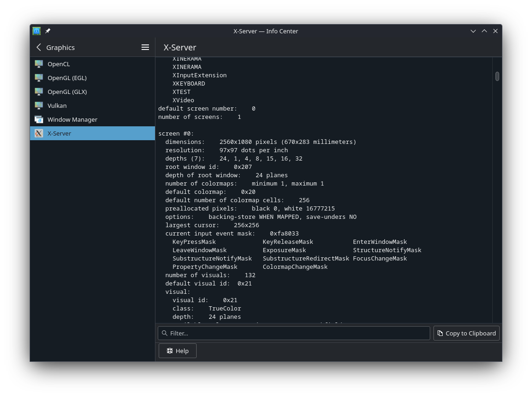Image resolution: width=532 pixels, height=397 pixels.
Task: Click 'preallocated pixels' line
Action: pos(250,208)
